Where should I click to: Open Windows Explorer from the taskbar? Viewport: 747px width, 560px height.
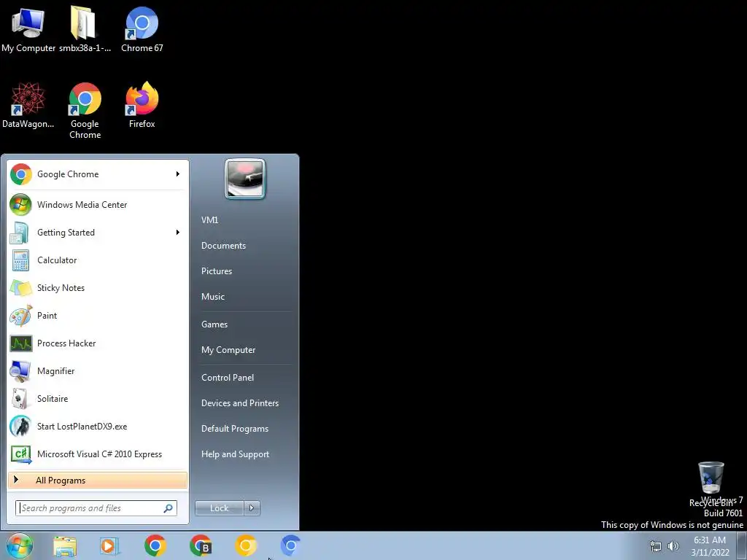65,546
